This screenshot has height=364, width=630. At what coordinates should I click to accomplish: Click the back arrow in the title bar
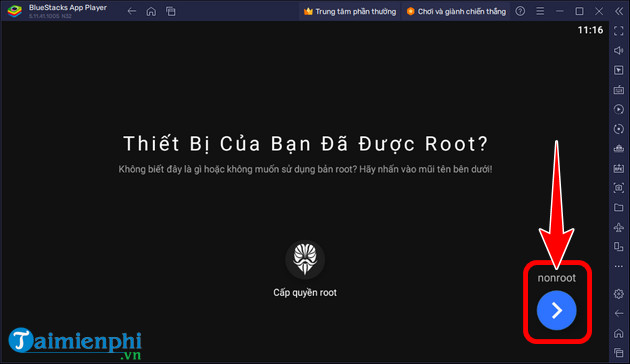[131, 11]
